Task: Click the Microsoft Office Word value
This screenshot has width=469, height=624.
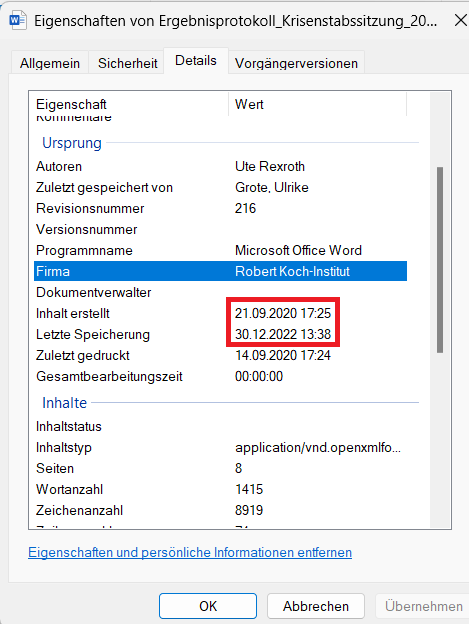Action: coord(298,251)
